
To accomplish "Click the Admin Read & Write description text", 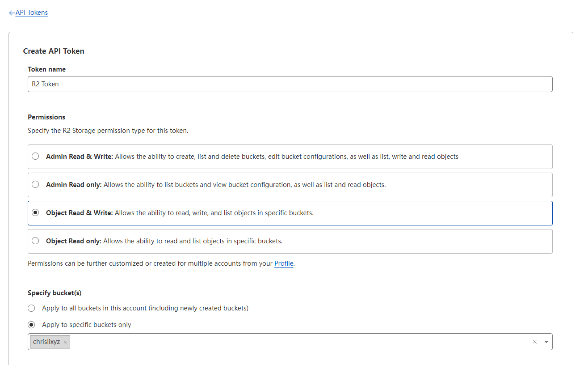I will (x=286, y=157).
